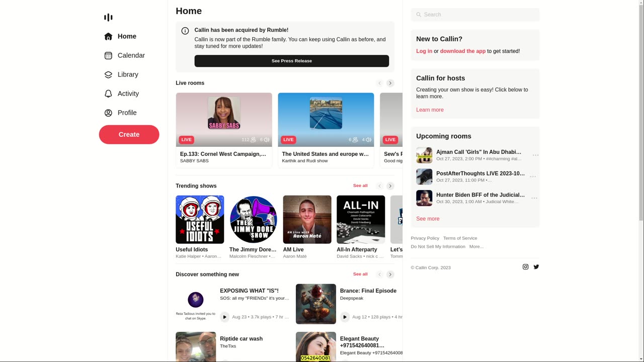See all Discover something new
644x362 pixels.
(x=360, y=274)
